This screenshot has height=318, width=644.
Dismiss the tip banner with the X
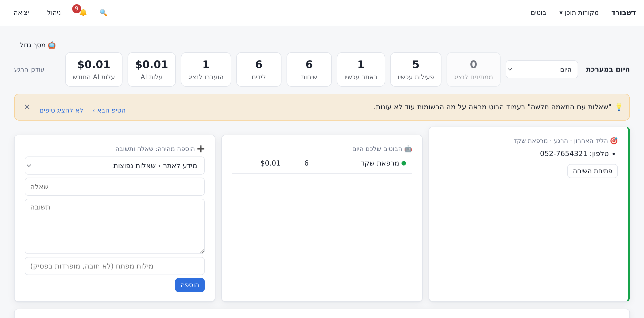(x=27, y=107)
